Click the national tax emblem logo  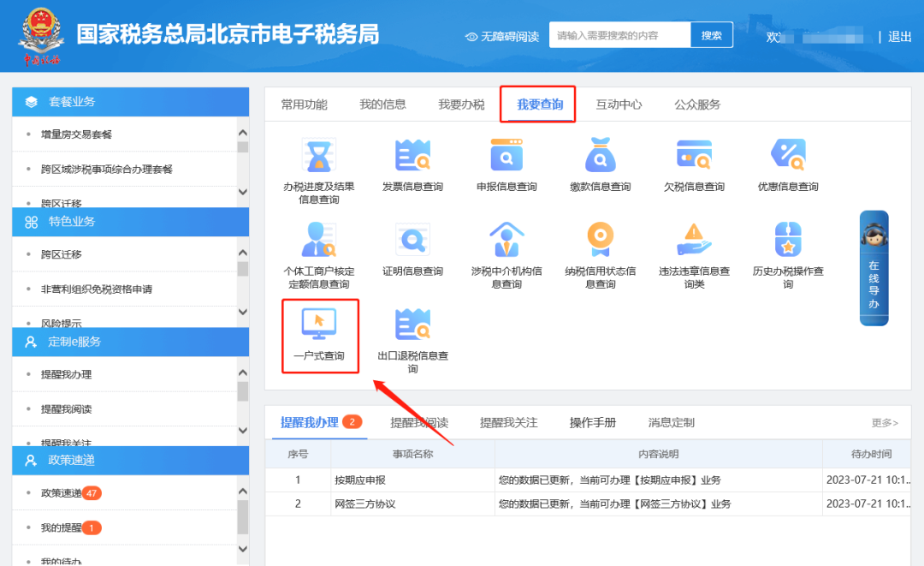click(x=41, y=36)
